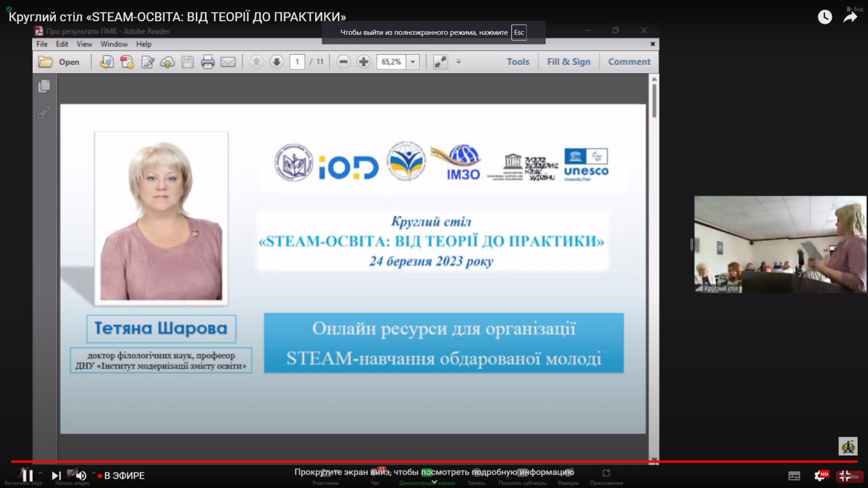
Task: Click the scroll down chevron below info prompt
Action: (x=434, y=481)
